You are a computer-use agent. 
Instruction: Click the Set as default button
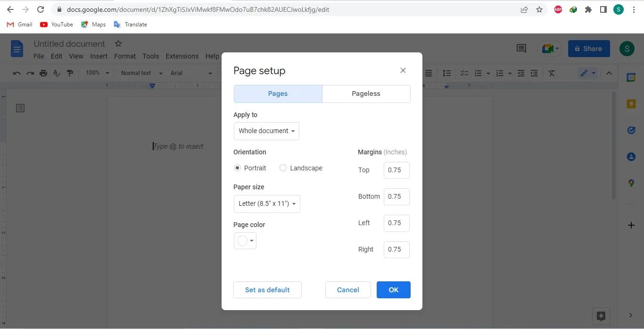pyautogui.click(x=267, y=289)
